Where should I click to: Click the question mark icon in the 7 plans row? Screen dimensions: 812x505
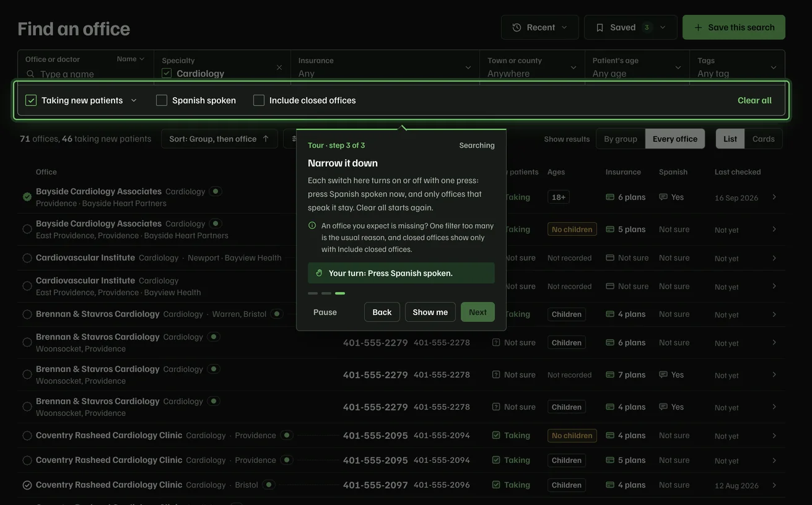pos(496,374)
